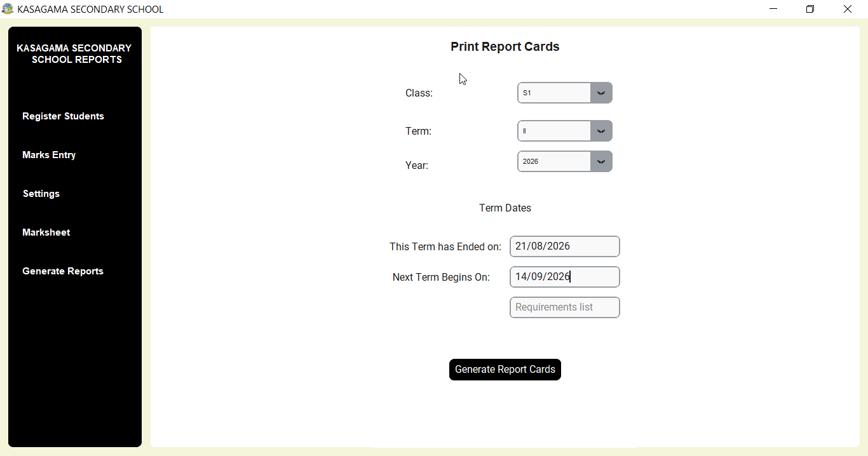Switch to Generate Reports section
This screenshot has height=456, width=868.
click(x=63, y=271)
